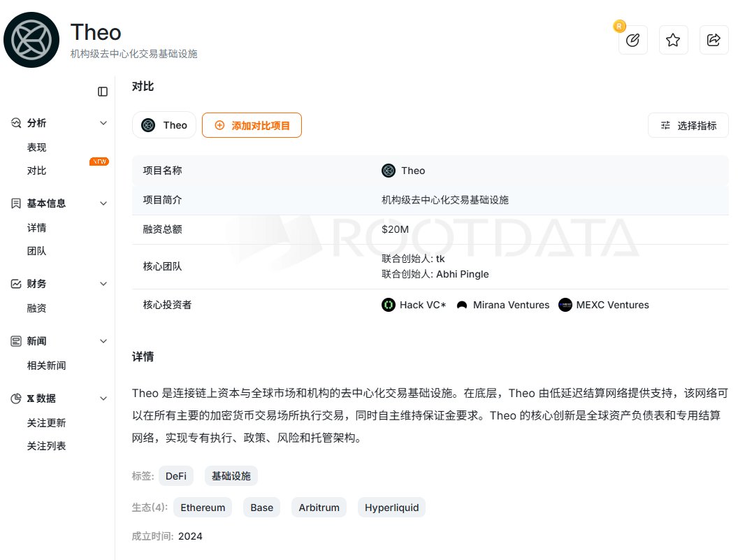This screenshot has width=738, height=560.
Task: Click co-founder tk name
Action: [440, 259]
